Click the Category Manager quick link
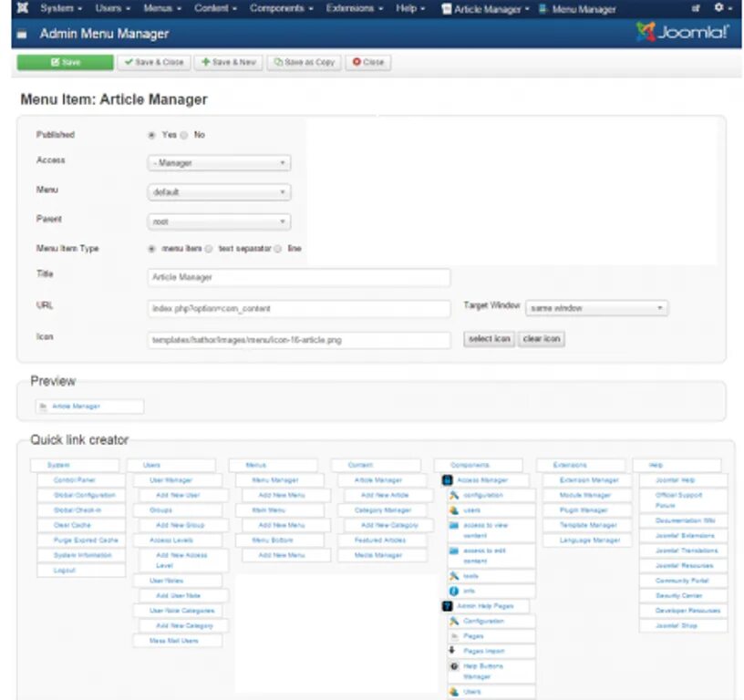The width and height of the screenshot is (744, 700). tap(382, 510)
